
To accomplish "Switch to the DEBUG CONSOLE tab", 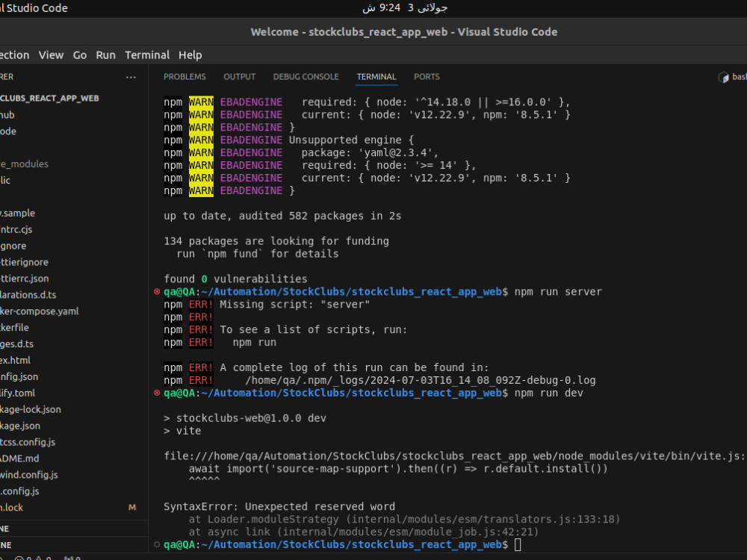I will [x=306, y=77].
